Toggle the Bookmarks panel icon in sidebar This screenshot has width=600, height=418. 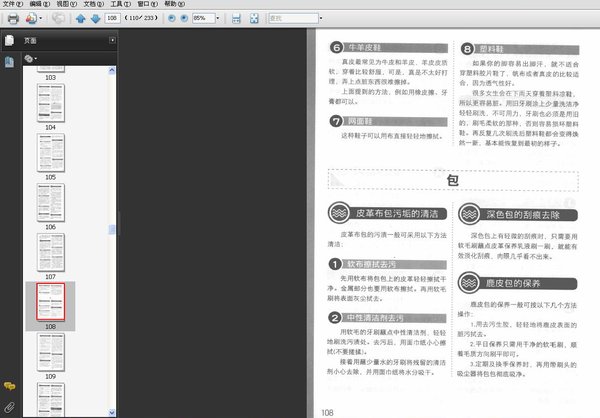click(10, 60)
